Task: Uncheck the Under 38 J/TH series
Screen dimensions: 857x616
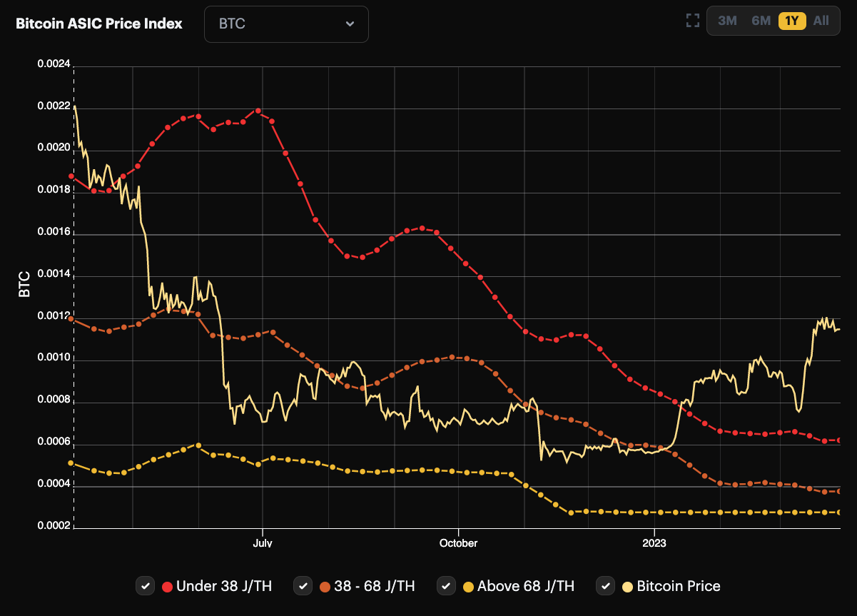Action: click(x=146, y=585)
